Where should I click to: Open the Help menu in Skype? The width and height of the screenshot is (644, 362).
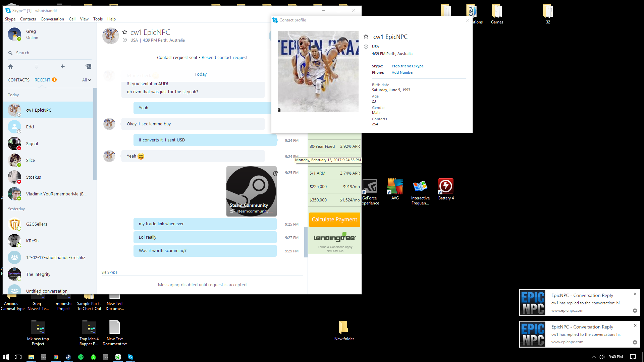click(111, 19)
